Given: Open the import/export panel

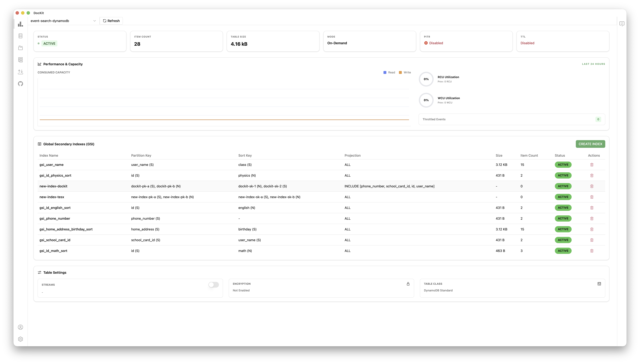Looking at the screenshot, I should click(20, 72).
